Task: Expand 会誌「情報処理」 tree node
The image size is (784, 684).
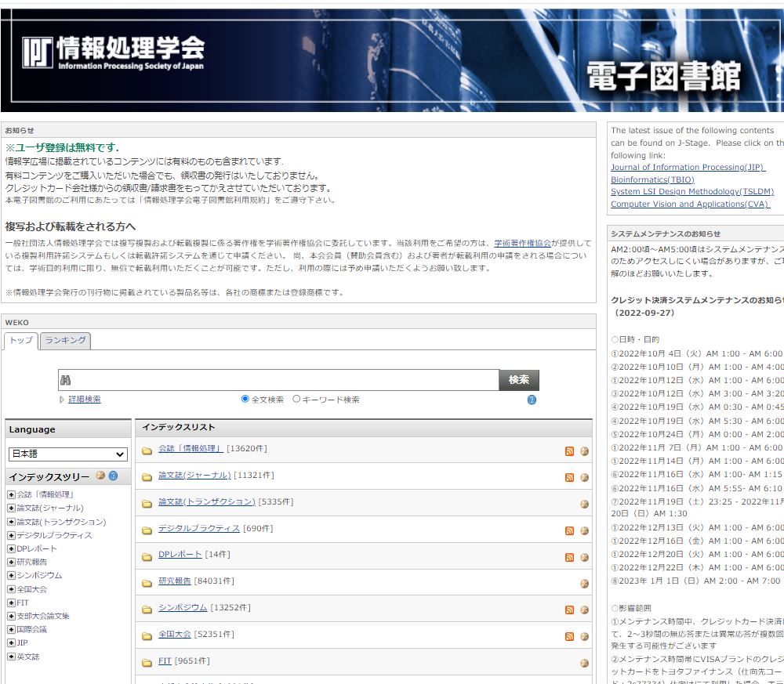Action: [x=11, y=494]
